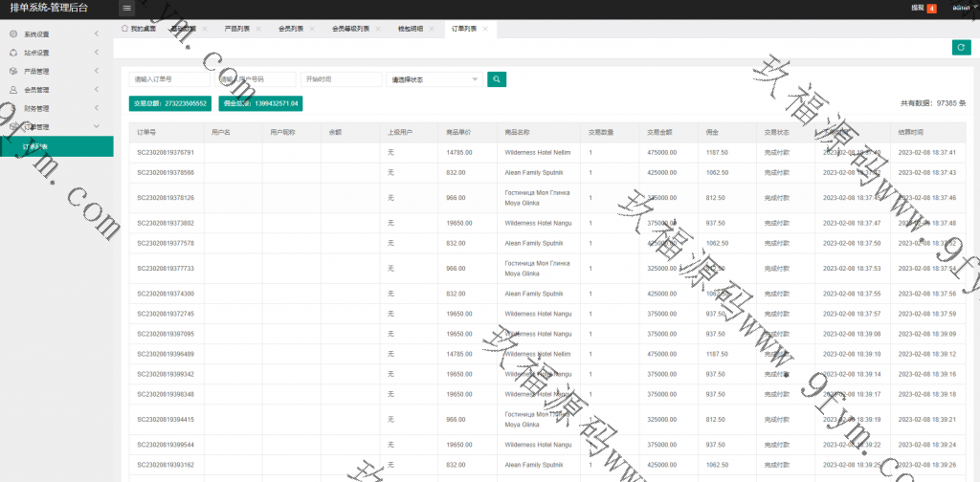Click the 开始时间 start time field
The image size is (980, 482).
point(342,79)
